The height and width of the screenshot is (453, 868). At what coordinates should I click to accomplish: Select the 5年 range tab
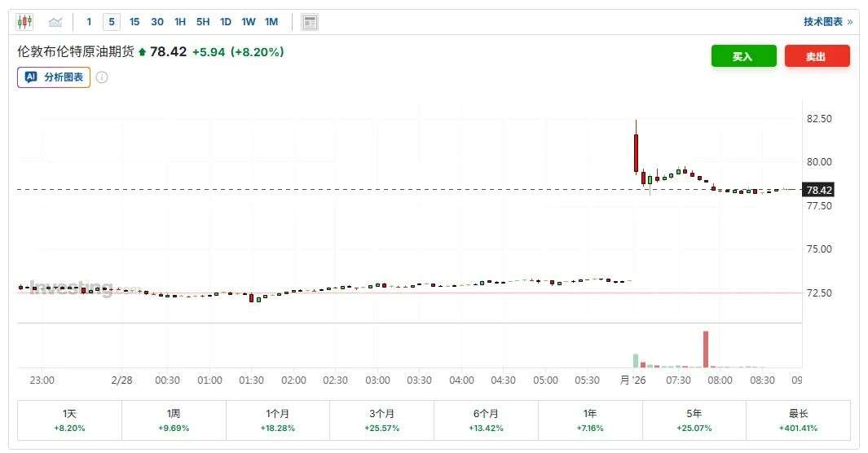(x=694, y=420)
